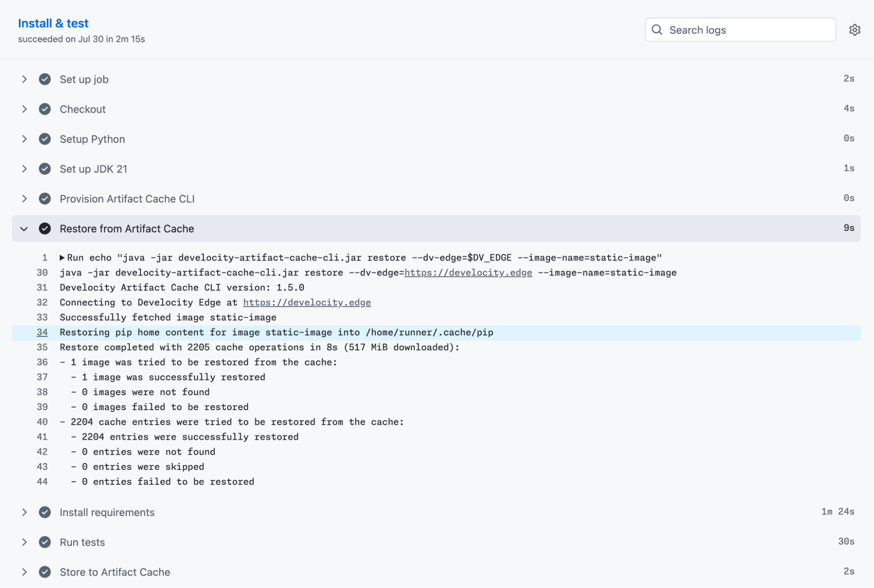Click log line number 40

(42, 422)
